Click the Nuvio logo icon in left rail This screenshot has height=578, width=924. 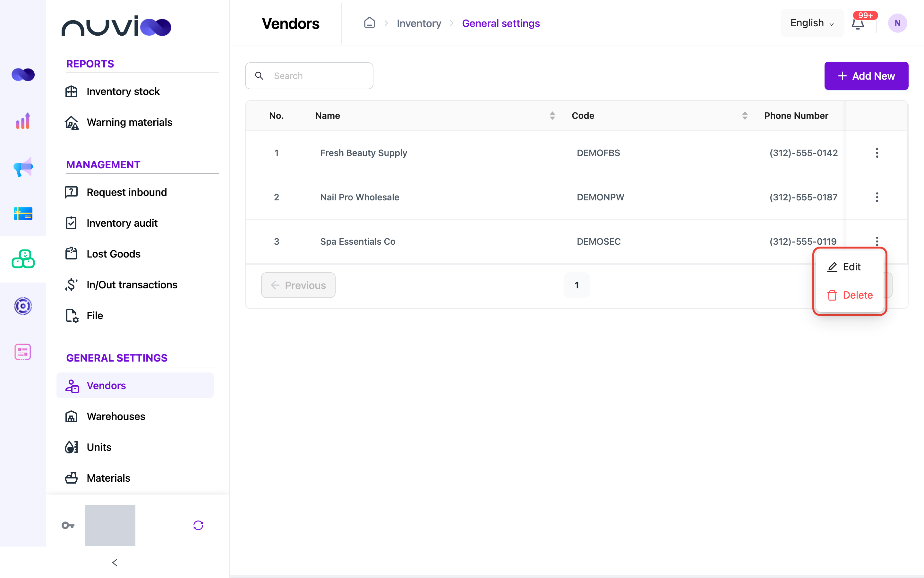(x=23, y=74)
